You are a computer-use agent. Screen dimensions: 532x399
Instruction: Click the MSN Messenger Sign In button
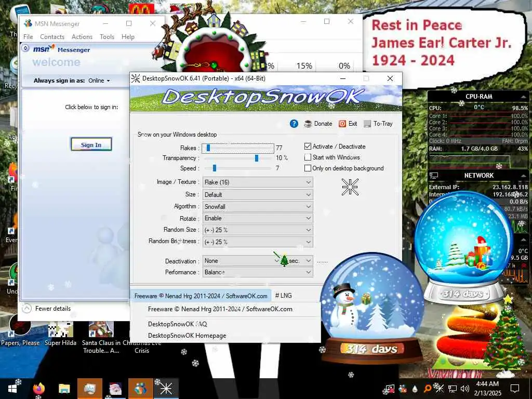(x=91, y=144)
